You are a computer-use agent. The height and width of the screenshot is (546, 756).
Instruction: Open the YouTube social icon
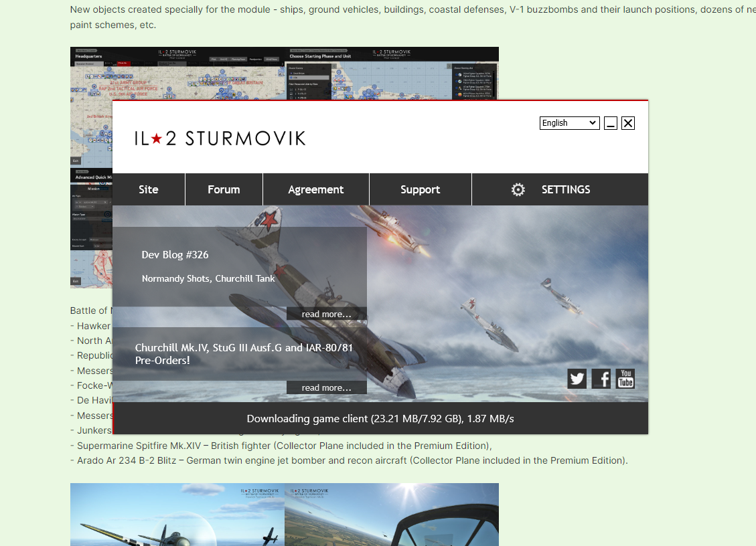tap(625, 379)
